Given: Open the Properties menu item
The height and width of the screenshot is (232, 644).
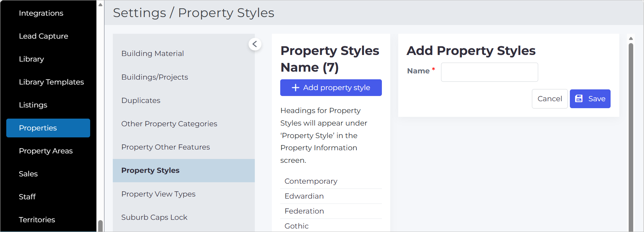Looking at the screenshot, I should [48, 128].
